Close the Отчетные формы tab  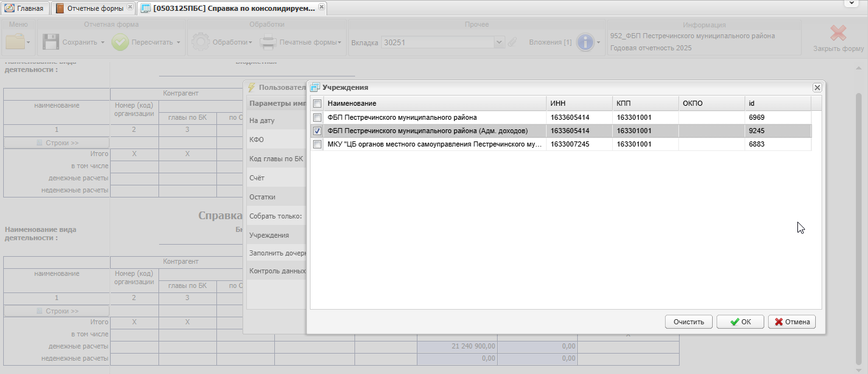(130, 8)
